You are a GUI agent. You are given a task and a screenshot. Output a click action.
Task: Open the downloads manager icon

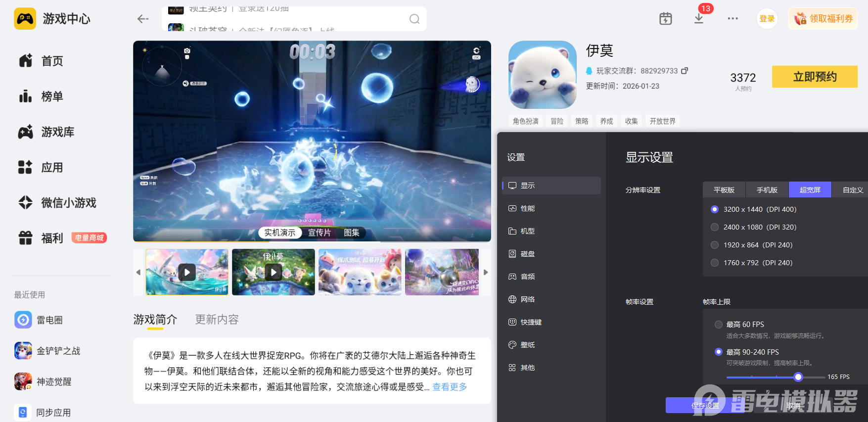699,19
